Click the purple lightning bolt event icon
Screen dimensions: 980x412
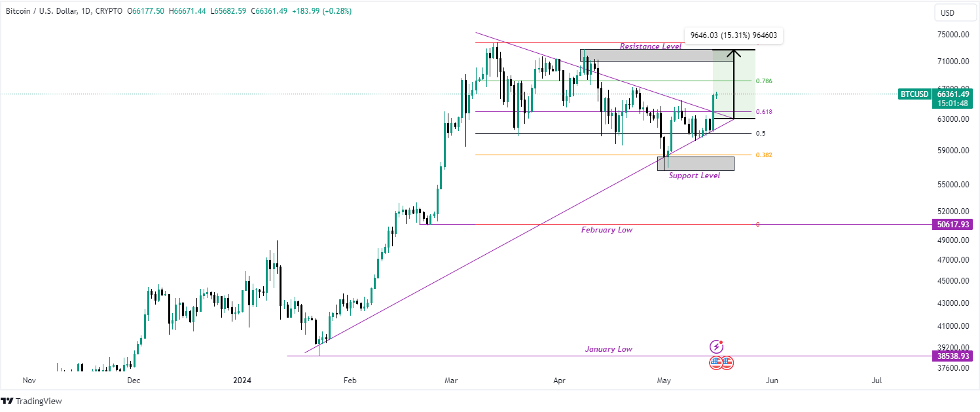coord(717,347)
